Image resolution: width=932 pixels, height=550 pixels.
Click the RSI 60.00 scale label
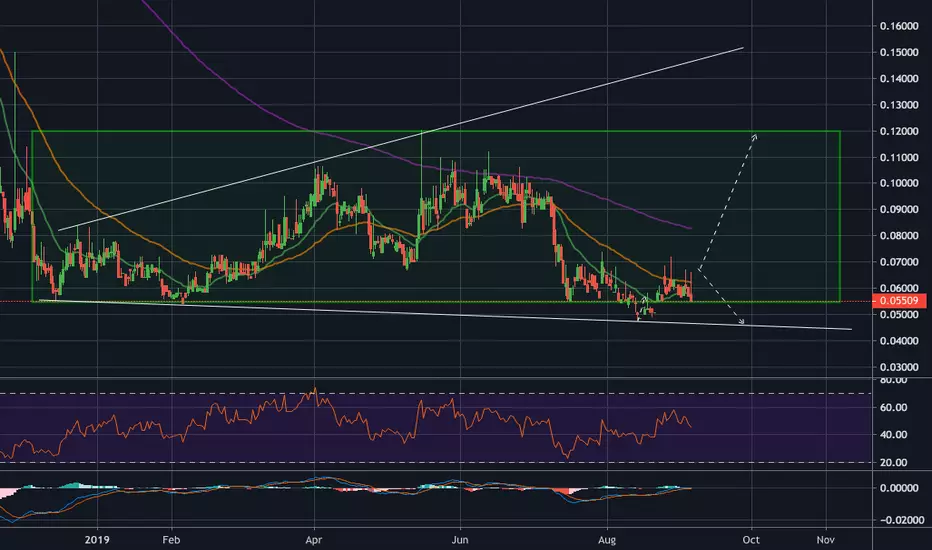(x=893, y=407)
